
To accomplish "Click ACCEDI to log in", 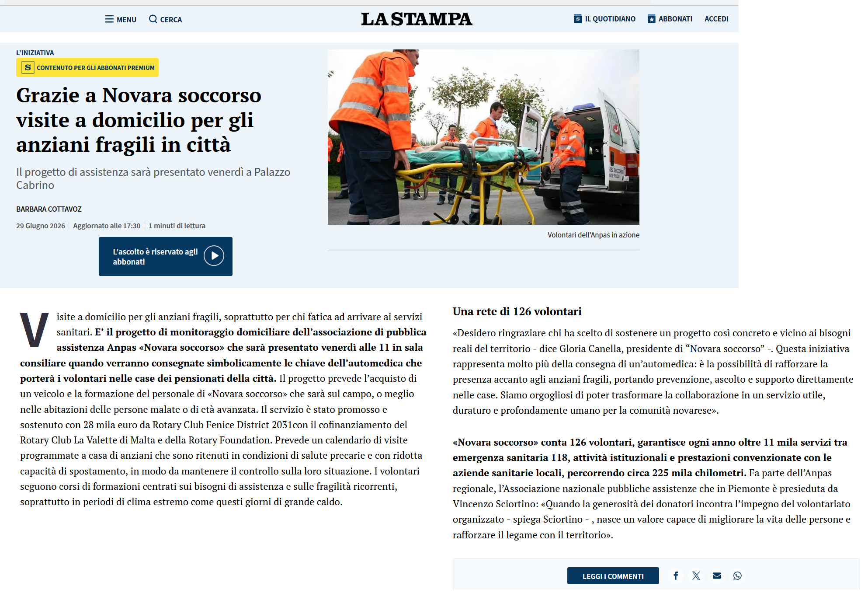I will (x=716, y=19).
